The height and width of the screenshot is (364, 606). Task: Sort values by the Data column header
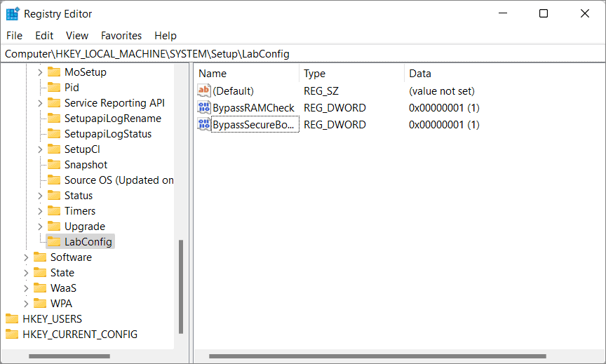504,74
